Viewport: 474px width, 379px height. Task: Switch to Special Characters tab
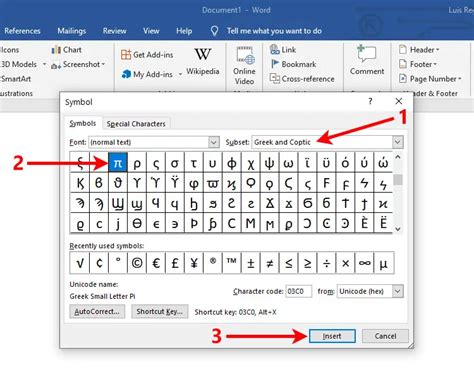pyautogui.click(x=136, y=124)
